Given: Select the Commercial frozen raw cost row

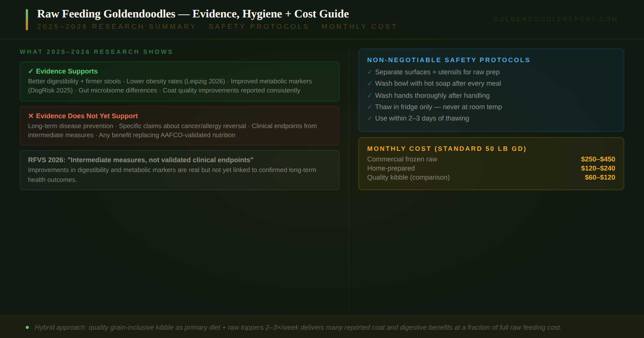Looking at the screenshot, I should (x=491, y=159).
